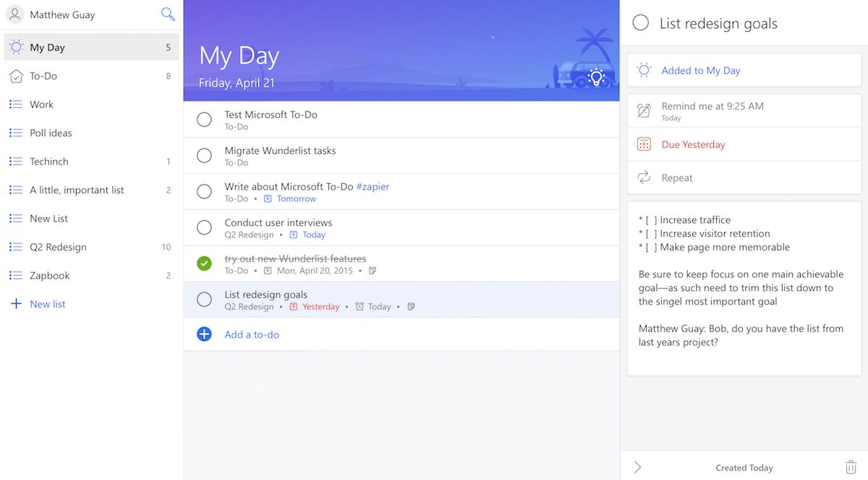Click the search magnifier icon
Viewport: 868px width, 480px height.
tap(168, 14)
